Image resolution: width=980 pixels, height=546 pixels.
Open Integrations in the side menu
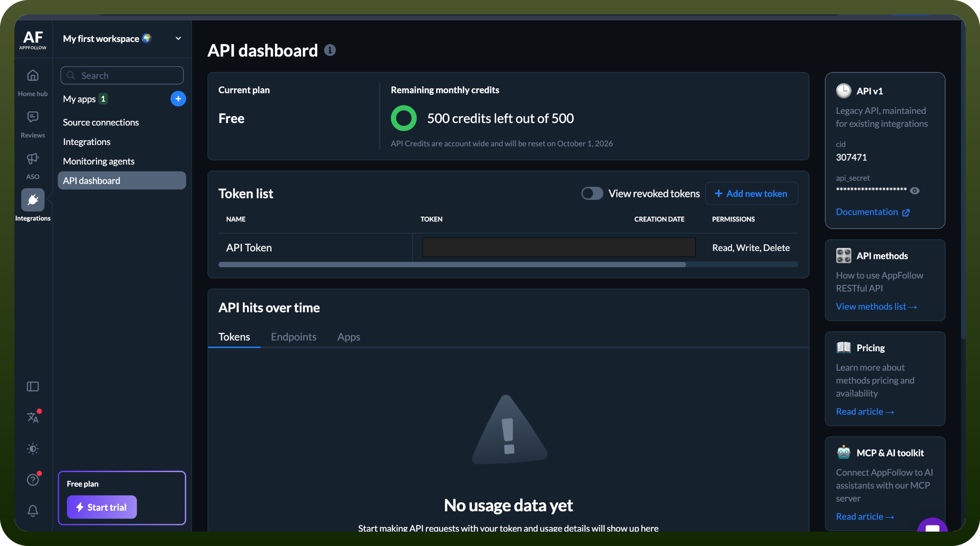pos(87,142)
